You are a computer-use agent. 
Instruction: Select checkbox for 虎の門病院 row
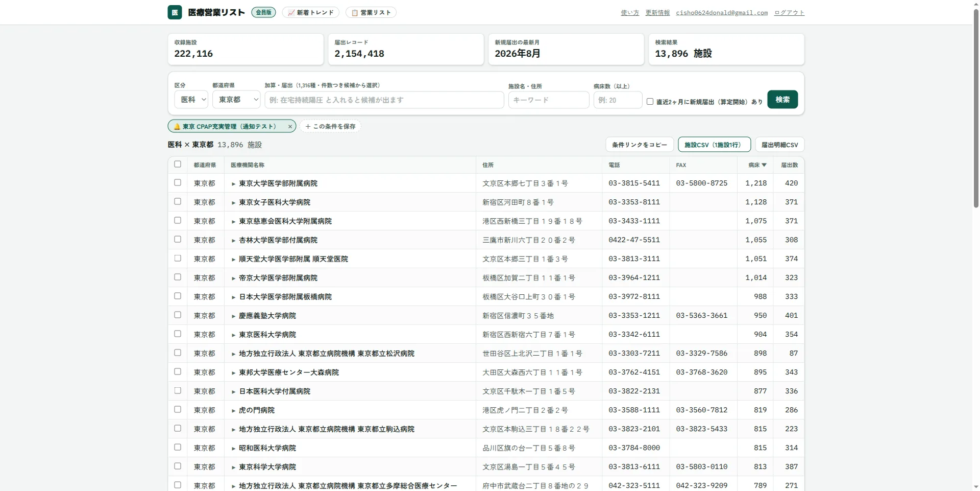coord(178,409)
